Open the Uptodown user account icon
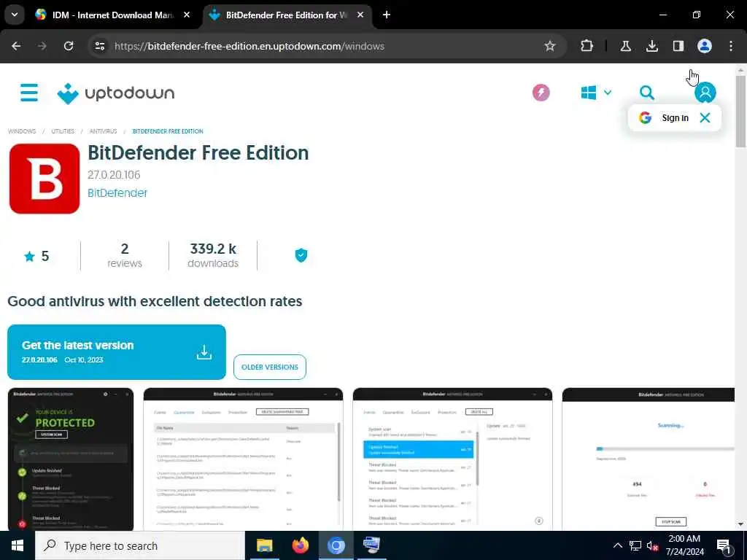This screenshot has height=560, width=747. [x=705, y=93]
